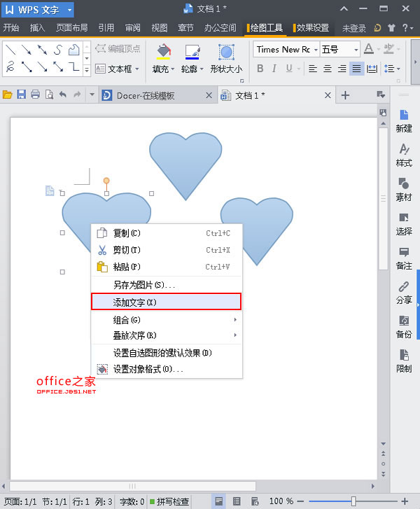Select the straight line shape tool
Screen dimensions: 420x509
point(11,49)
